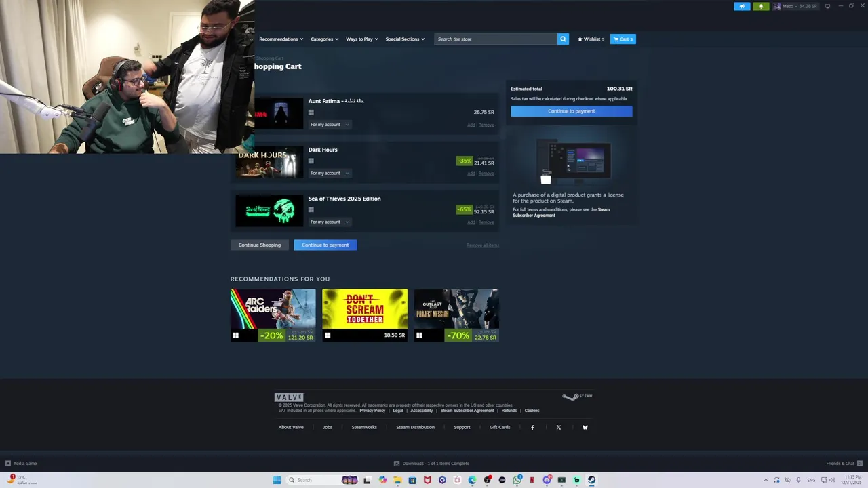The image size is (868, 488).
Task: Expand the Special Sections menu
Action: [405, 39]
